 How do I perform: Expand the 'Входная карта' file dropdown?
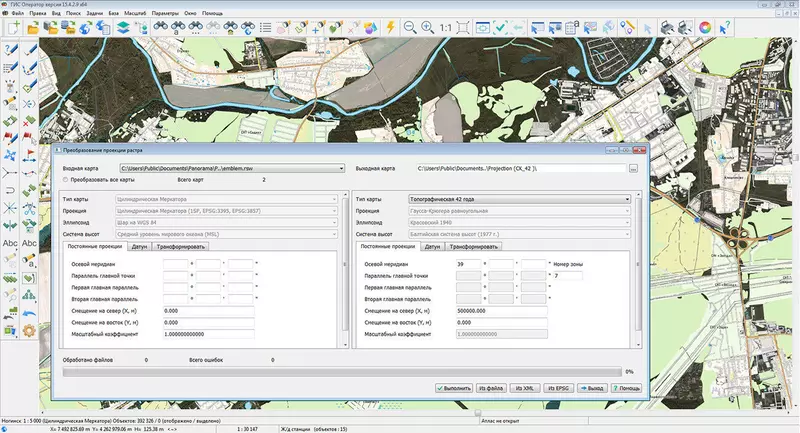[340, 169]
